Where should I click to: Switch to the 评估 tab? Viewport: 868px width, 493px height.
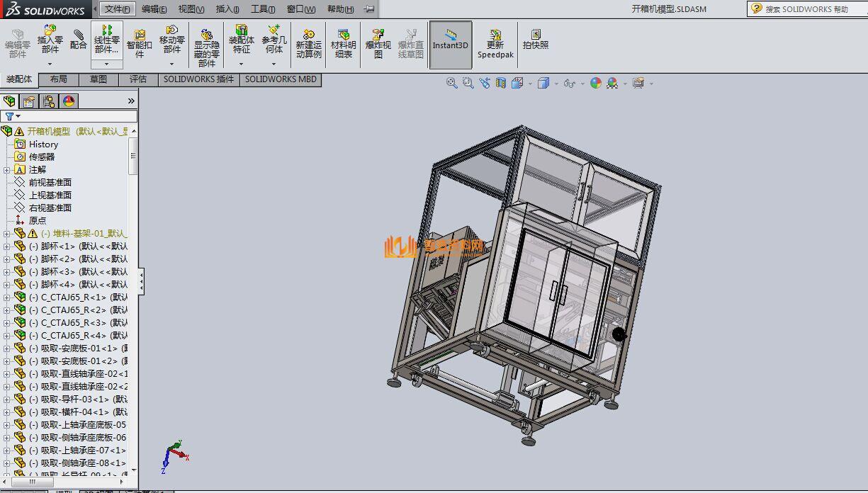pyautogui.click(x=137, y=79)
